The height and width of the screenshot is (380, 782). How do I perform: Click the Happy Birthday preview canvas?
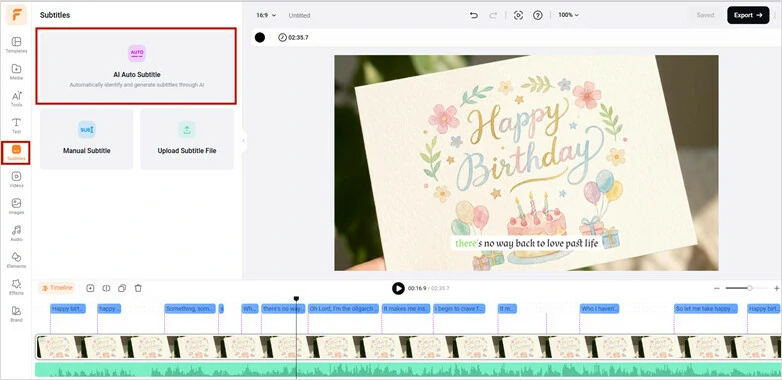click(x=526, y=163)
